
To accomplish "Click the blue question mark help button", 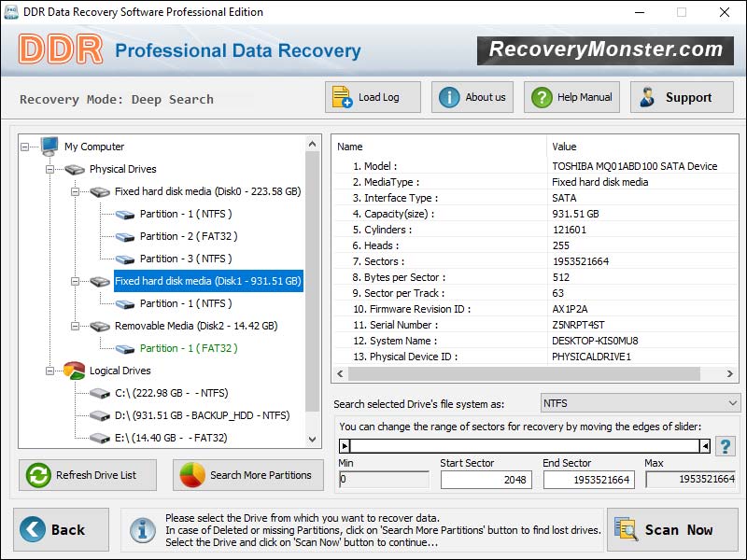I will 726,446.
